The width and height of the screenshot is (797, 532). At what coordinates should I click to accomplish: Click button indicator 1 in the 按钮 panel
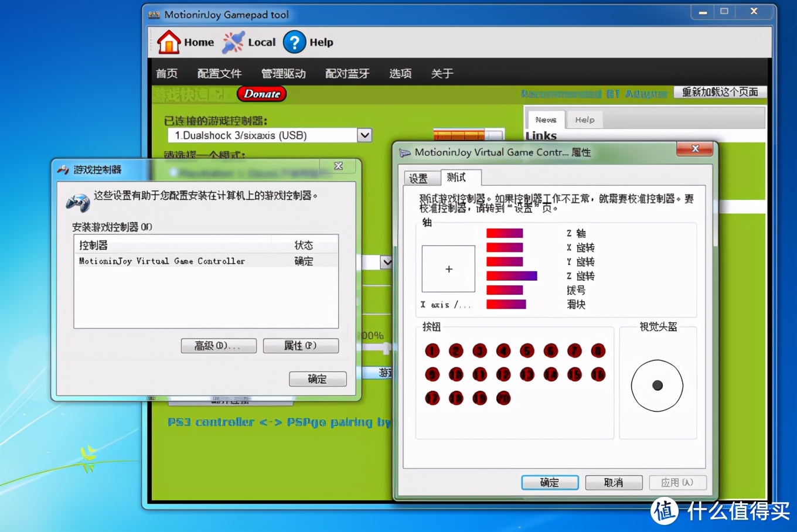(432, 350)
